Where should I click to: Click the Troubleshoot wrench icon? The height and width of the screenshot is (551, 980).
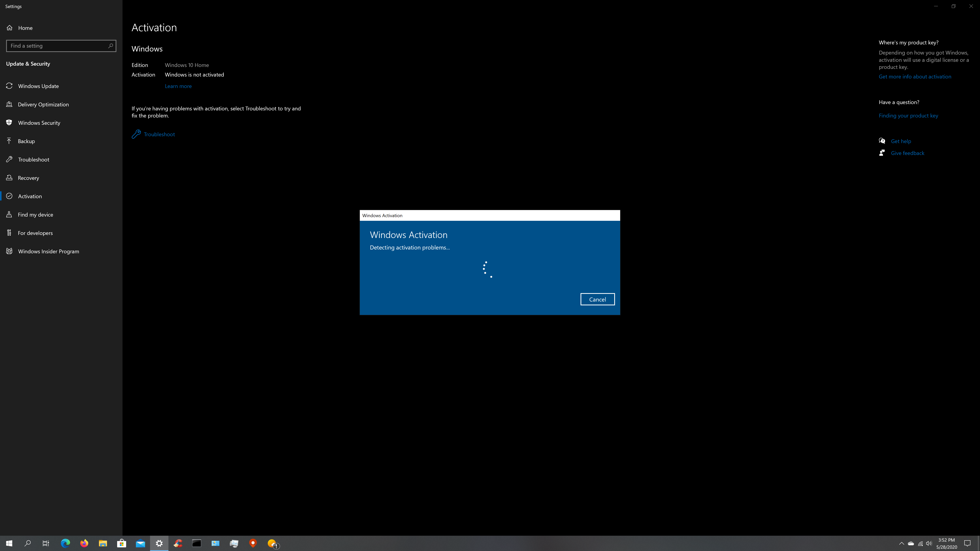coord(136,134)
